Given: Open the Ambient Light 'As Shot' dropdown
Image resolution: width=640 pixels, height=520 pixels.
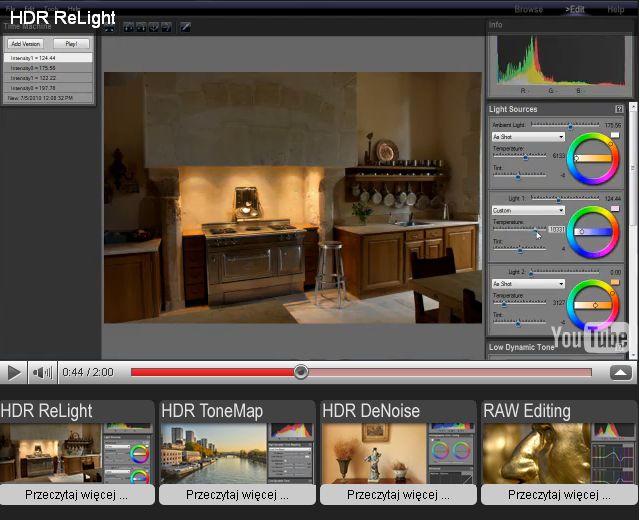Looking at the screenshot, I should coord(528,137).
